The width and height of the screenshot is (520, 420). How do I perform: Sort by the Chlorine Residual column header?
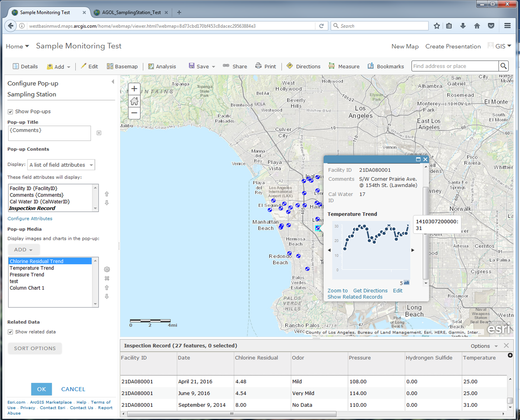coord(256,358)
